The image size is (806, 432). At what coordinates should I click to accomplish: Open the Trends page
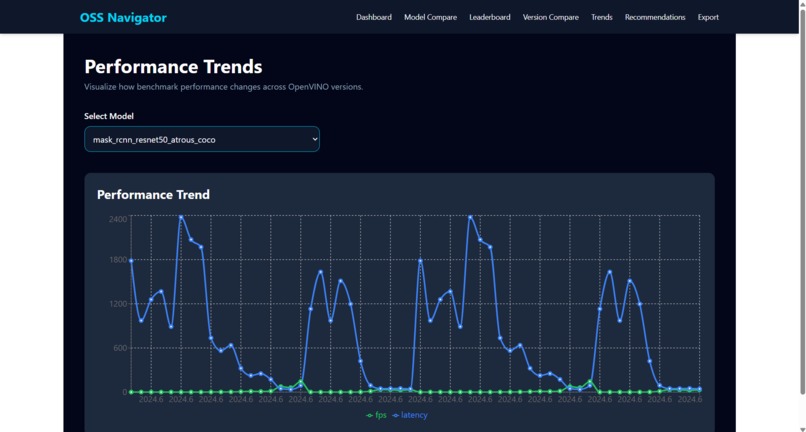tap(601, 17)
